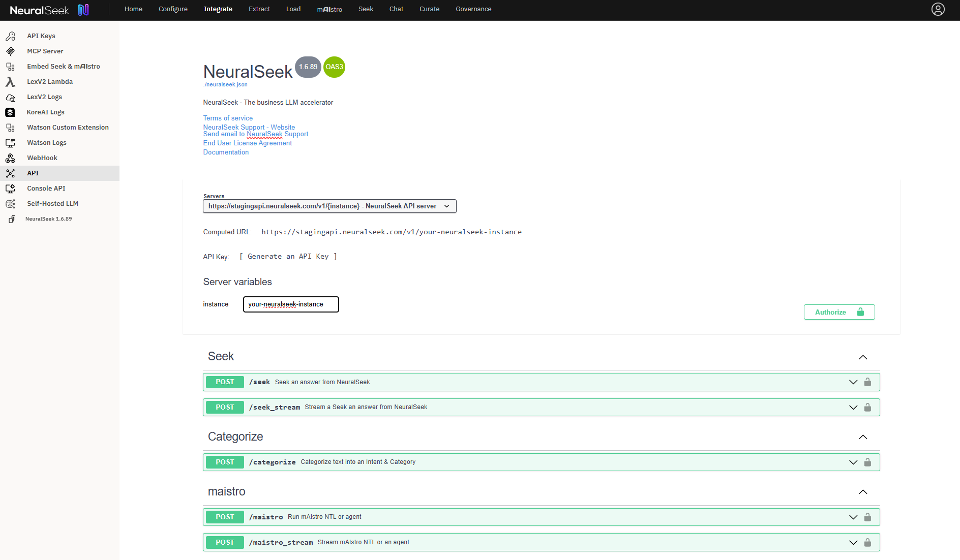Click lock icon on /maistro endpoint
This screenshot has height=560, width=960.
click(867, 517)
